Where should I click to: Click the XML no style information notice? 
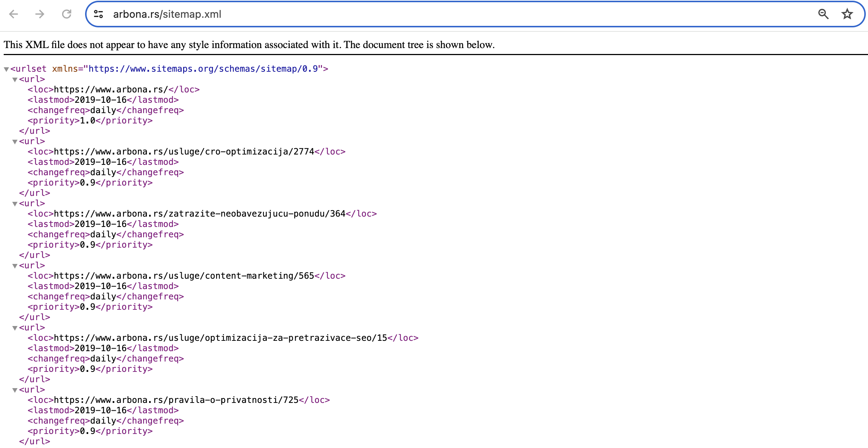[249, 45]
